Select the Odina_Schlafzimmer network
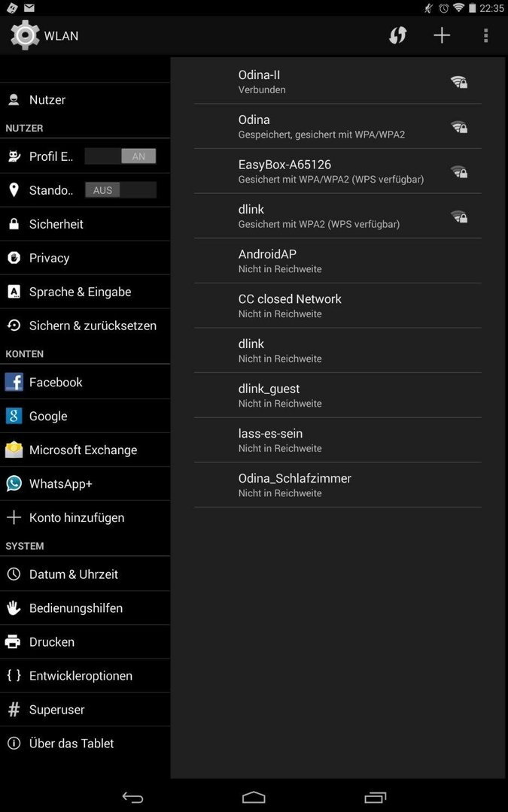Screen dimensions: 508x812 coord(337,485)
